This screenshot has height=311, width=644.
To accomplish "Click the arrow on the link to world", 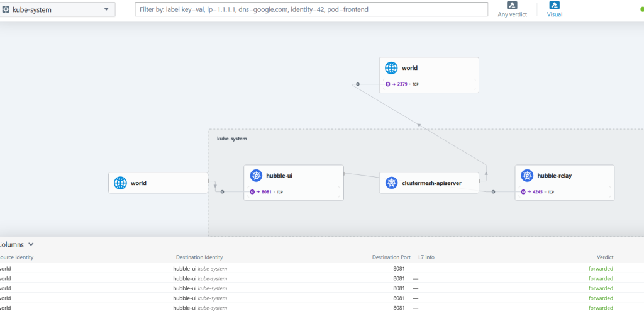I will [x=419, y=125].
